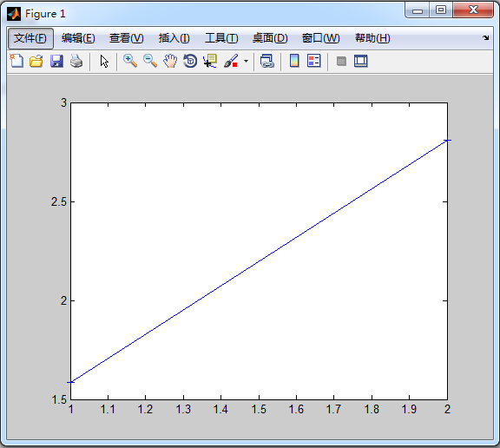Toggle the Edit Plot arrow tool
The width and height of the screenshot is (500, 448).
click(104, 62)
